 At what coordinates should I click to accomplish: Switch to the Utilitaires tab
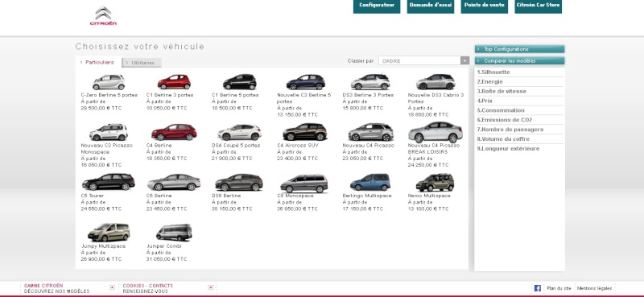point(142,63)
